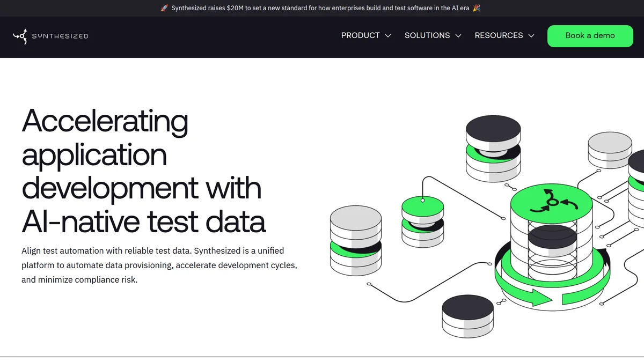Open the $20M funding announcement link
The width and height of the screenshot is (644, 362).
[x=322, y=8]
